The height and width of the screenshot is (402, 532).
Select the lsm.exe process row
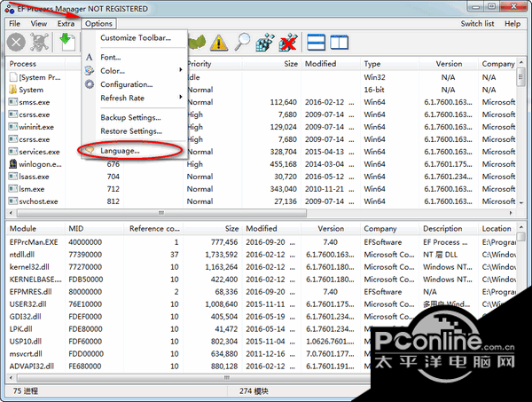[x=262, y=189]
